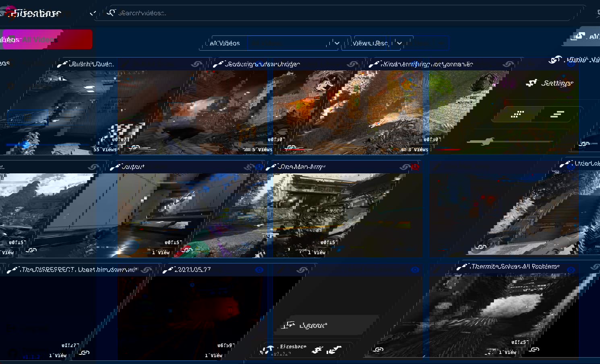The image size is (600, 364).
Task: Click the 5 Views count label
Action: (x=262, y=150)
